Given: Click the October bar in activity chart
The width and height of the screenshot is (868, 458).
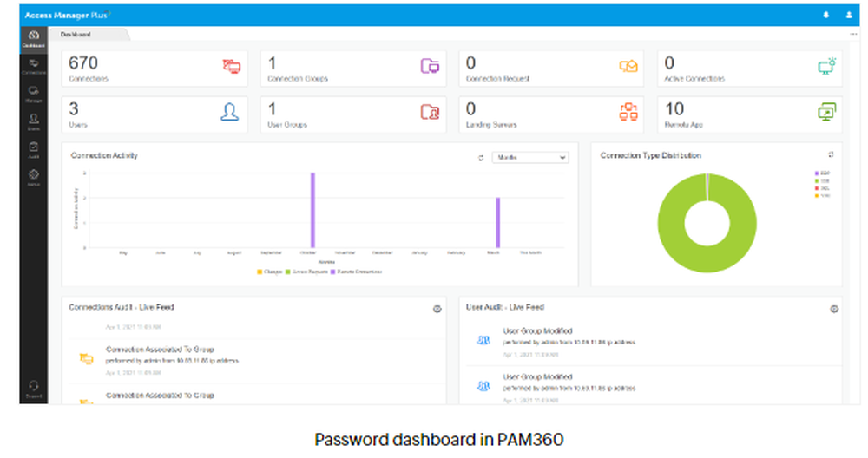Looking at the screenshot, I should [x=312, y=210].
